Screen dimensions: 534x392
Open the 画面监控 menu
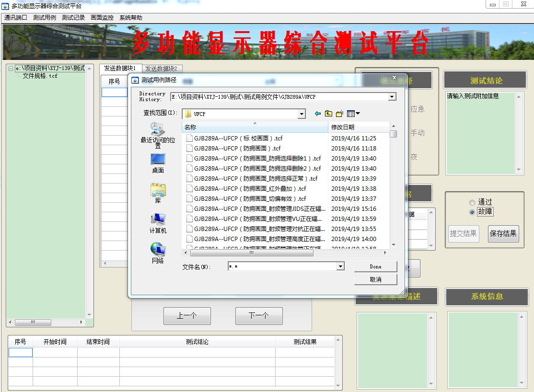click(x=102, y=18)
